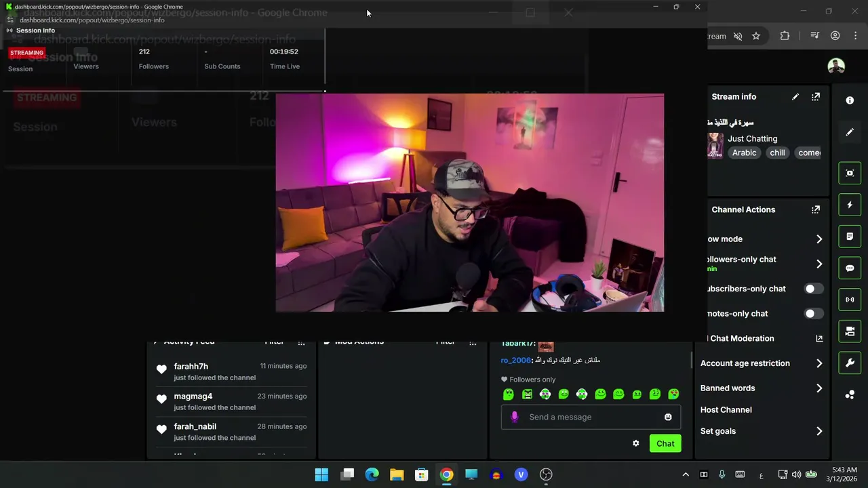Image resolution: width=868 pixels, height=488 pixels.
Task: Expand Slow mode options
Action: click(x=819, y=239)
